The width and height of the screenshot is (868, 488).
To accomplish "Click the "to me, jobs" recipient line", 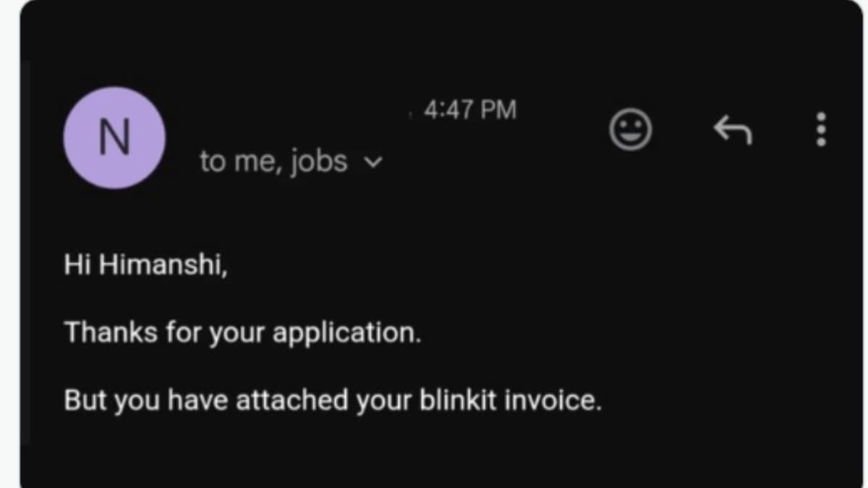I will click(x=275, y=162).
